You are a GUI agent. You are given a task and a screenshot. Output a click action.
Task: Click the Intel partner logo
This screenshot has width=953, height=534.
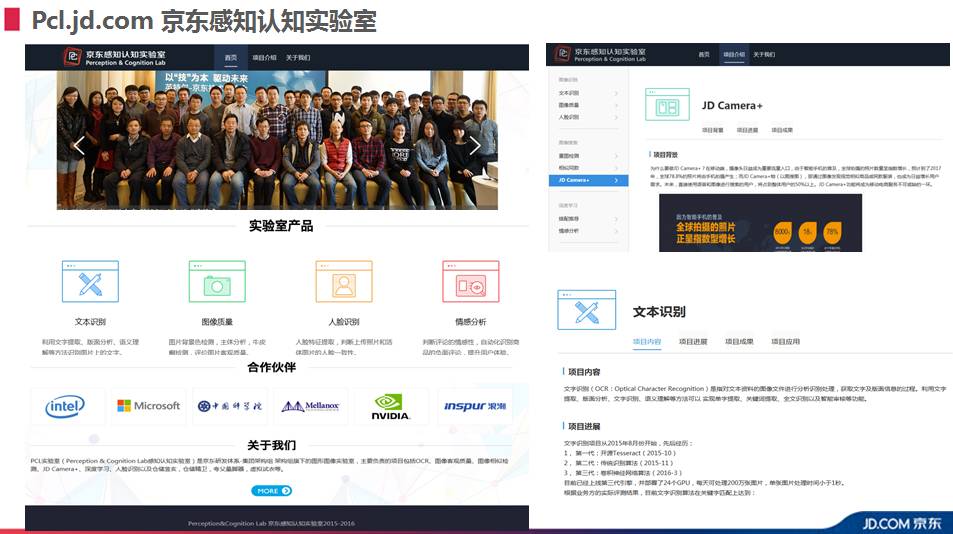[65, 406]
